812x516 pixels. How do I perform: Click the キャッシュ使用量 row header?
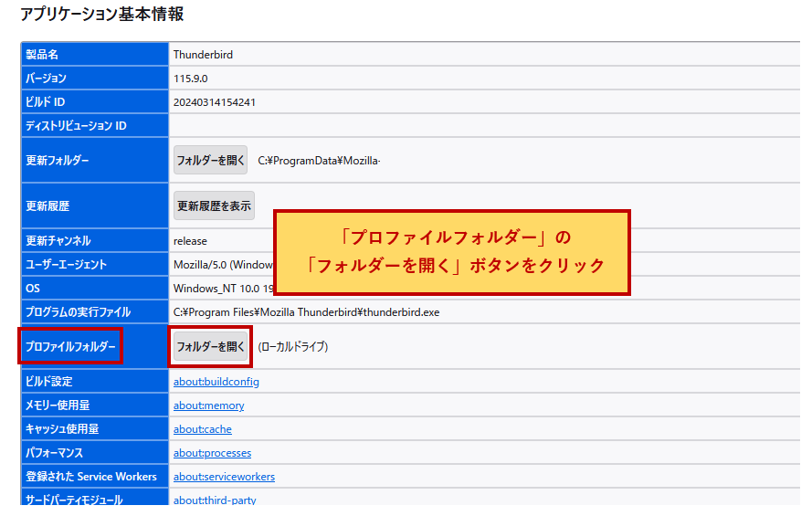pyautogui.click(x=95, y=429)
